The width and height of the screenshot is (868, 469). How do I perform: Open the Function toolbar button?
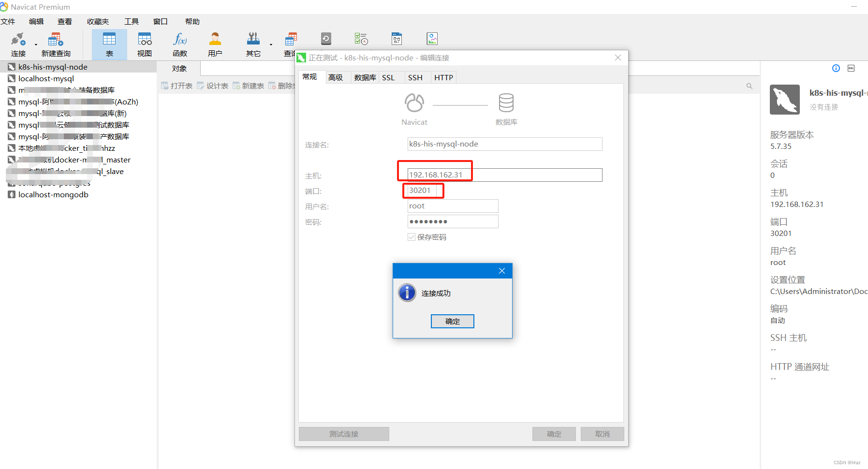pyautogui.click(x=180, y=44)
